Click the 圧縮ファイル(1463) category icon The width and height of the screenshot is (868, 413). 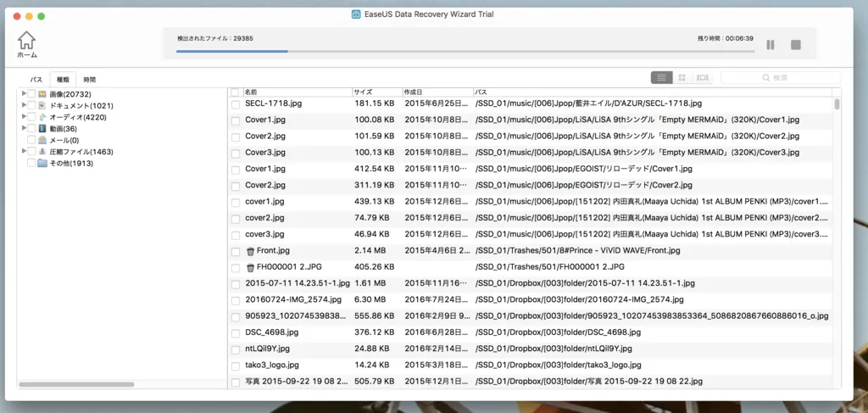point(42,152)
